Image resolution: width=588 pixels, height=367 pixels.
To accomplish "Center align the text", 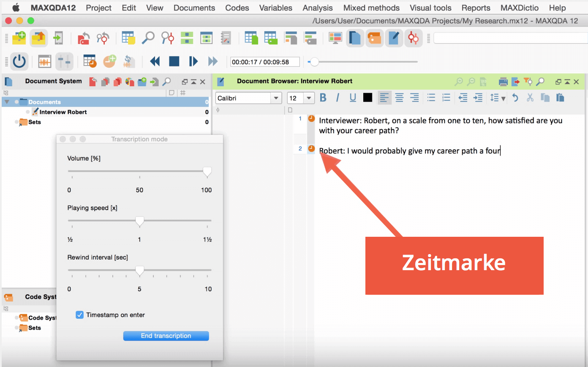I will pos(399,98).
